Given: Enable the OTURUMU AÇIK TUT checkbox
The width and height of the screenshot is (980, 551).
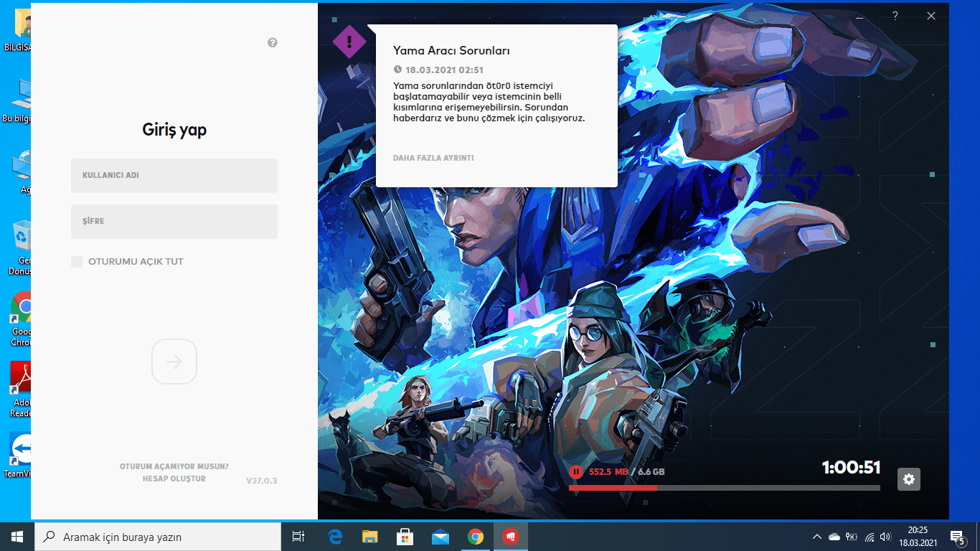Looking at the screenshot, I should 77,262.
